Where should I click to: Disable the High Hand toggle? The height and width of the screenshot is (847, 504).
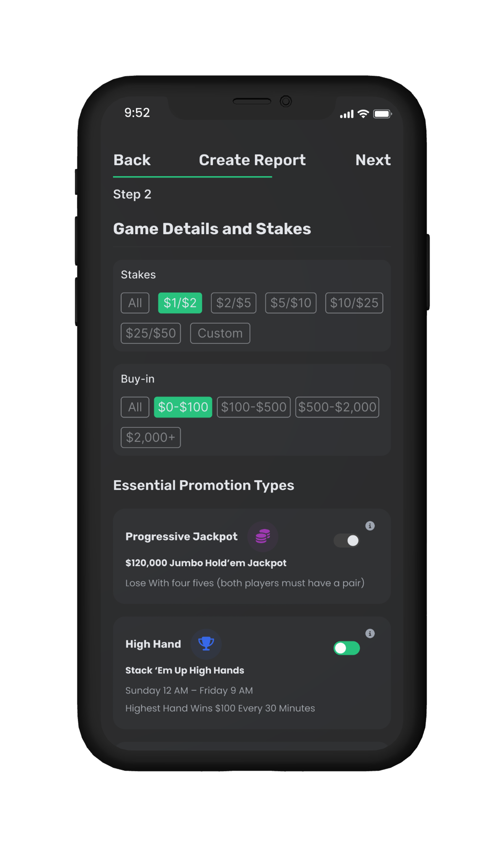pos(346,648)
